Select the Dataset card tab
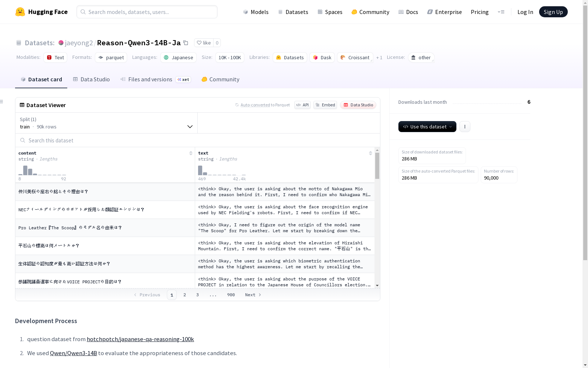 click(41, 79)
